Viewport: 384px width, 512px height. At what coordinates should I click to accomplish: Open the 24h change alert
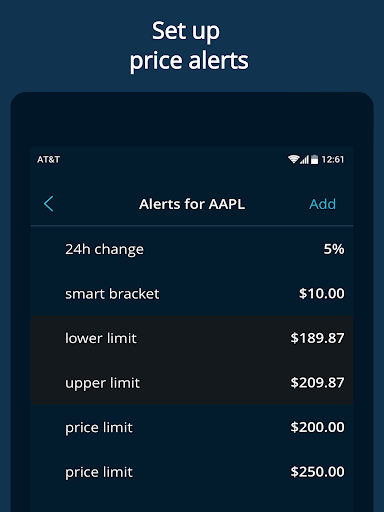(192, 249)
